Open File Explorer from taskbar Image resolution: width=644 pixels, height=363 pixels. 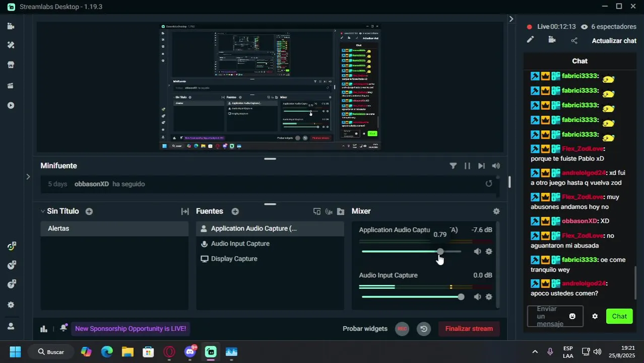coord(127,352)
